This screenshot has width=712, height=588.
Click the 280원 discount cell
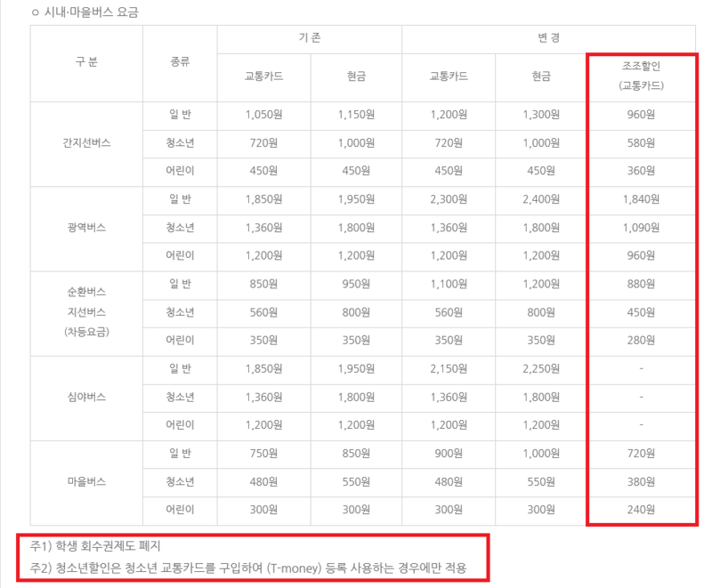(x=641, y=341)
